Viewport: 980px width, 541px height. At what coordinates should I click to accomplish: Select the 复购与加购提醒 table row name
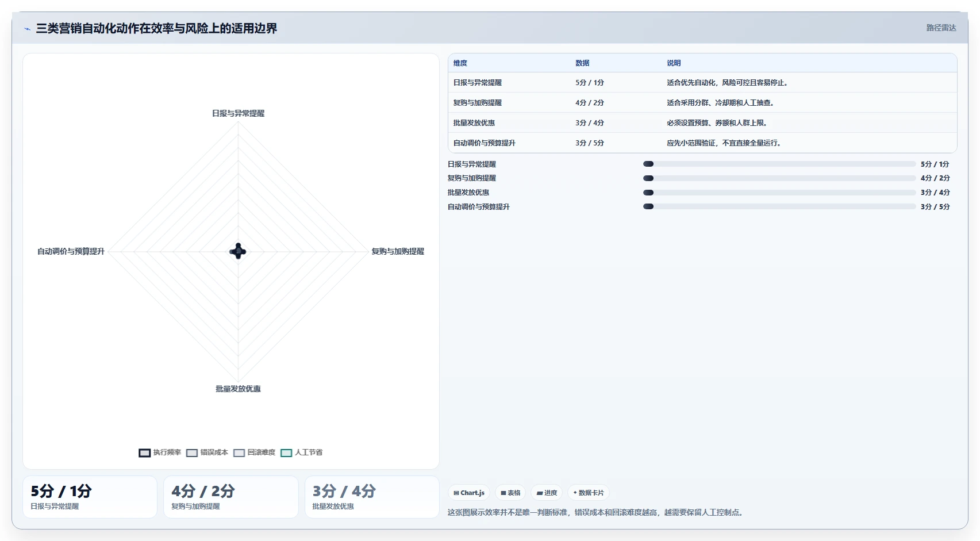478,103
